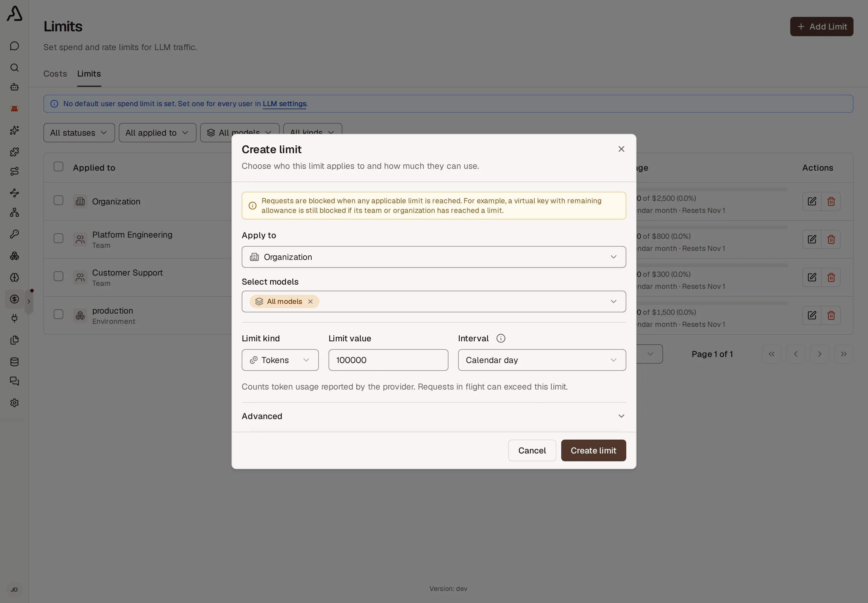
Task: Click the red bug sidebar icon
Action: [14, 109]
